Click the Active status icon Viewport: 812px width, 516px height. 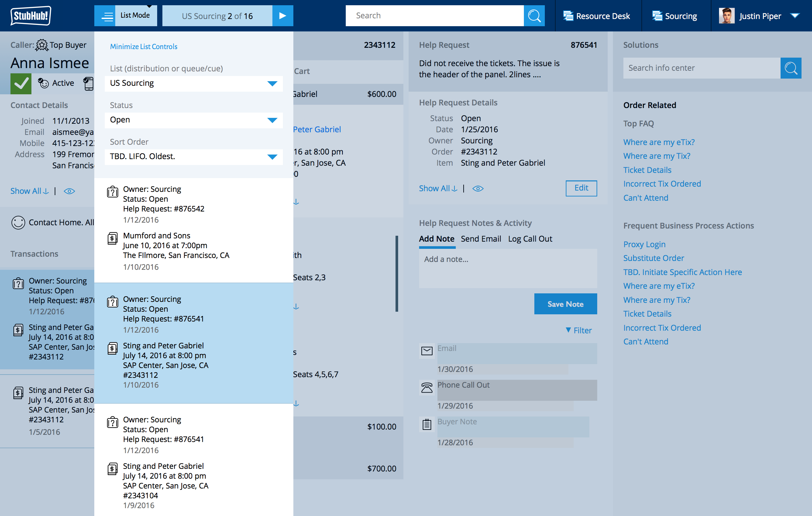click(43, 83)
